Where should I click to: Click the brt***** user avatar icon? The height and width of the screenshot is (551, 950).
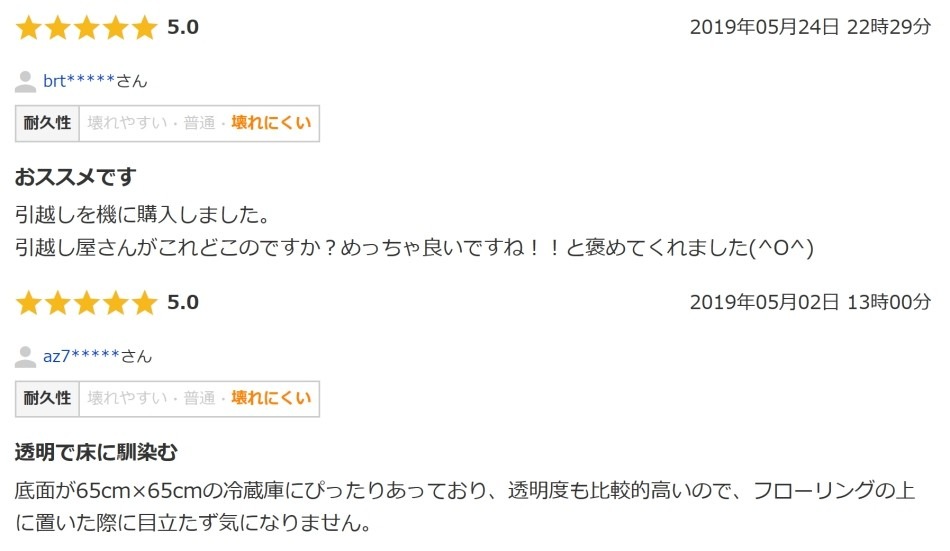[x=25, y=81]
